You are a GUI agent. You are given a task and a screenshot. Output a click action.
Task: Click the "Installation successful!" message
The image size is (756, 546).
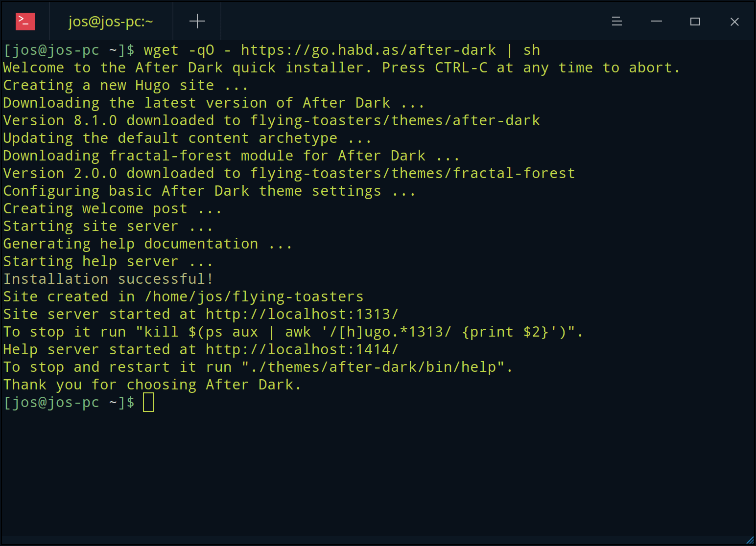pos(108,279)
